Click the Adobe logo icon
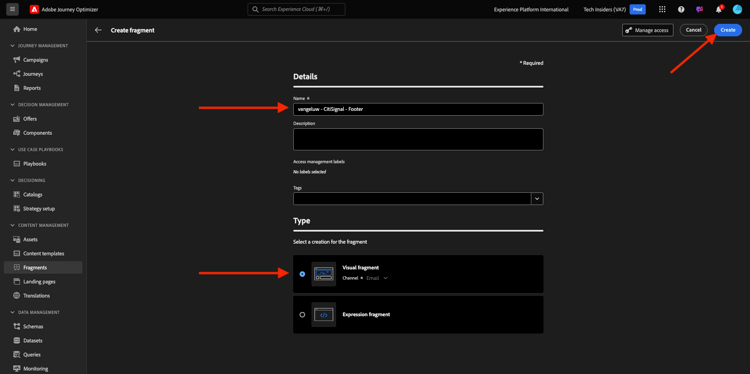The width and height of the screenshot is (750, 374). [34, 9]
